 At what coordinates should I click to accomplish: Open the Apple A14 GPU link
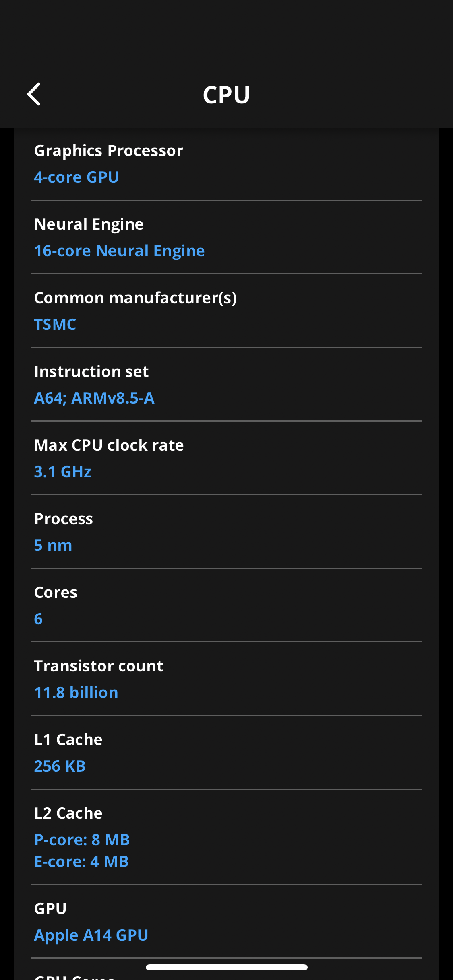(x=91, y=935)
